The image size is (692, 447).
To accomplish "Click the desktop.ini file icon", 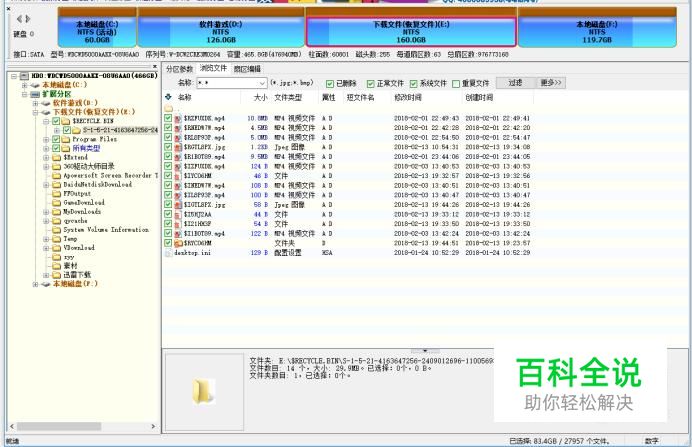I will pos(168,253).
